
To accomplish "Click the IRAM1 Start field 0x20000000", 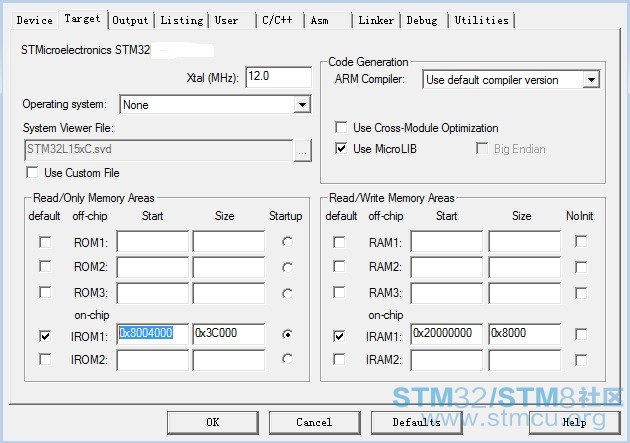I will click(446, 334).
